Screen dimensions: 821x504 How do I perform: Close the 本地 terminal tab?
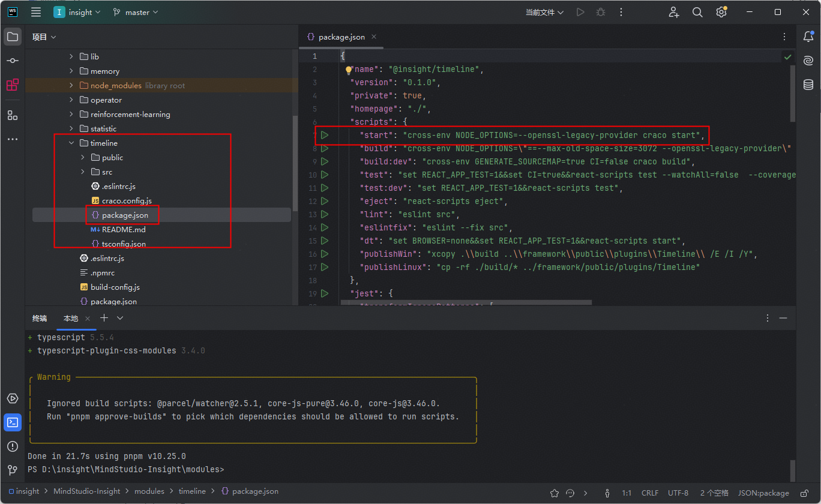tap(88, 318)
